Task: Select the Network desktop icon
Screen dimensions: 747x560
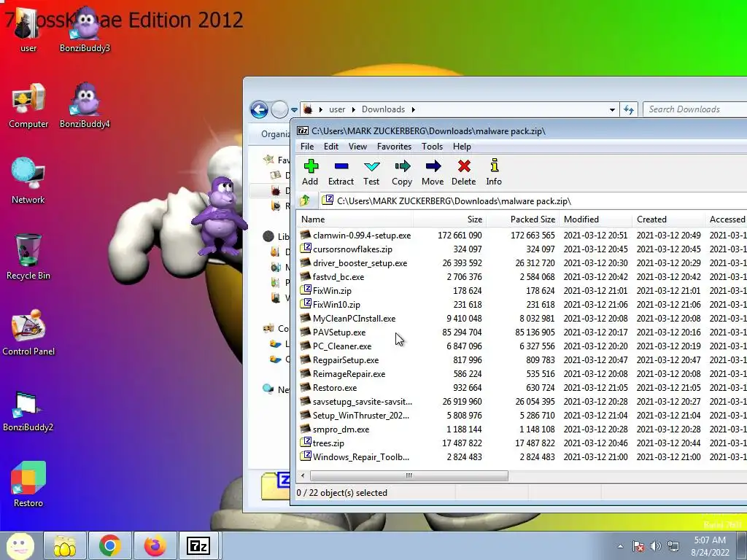Action: click(x=28, y=181)
